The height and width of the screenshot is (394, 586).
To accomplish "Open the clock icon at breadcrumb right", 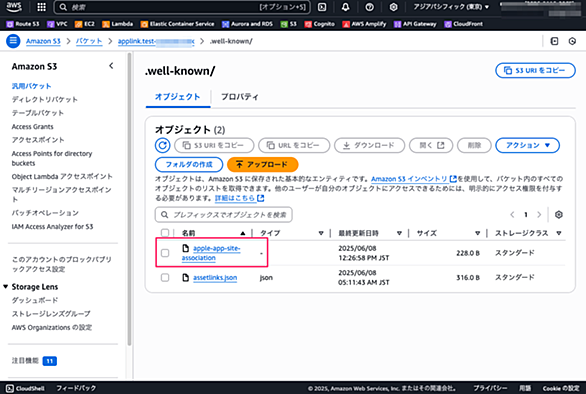I will coord(572,41).
